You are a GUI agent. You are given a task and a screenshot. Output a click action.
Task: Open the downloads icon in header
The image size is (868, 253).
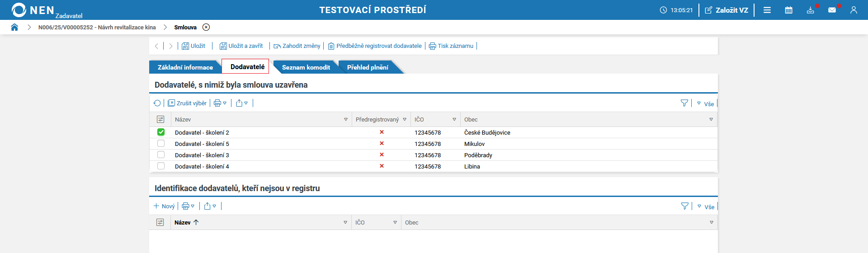tap(810, 10)
